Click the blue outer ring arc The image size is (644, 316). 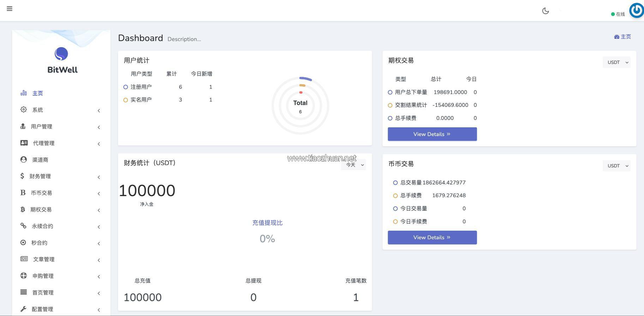(x=306, y=78)
